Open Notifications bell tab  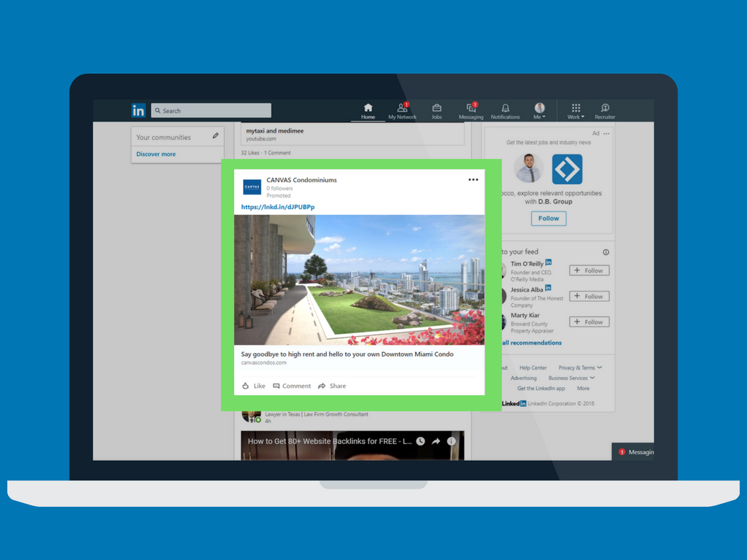(x=505, y=112)
